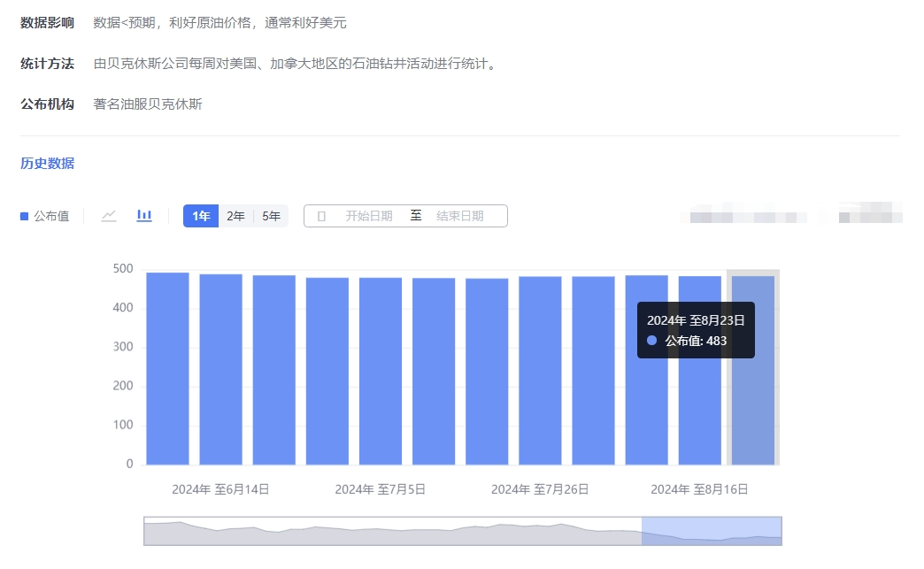Image resolution: width=924 pixels, height=569 pixels.
Task: Click the tooltip value 公布值: 483
Action: (x=696, y=341)
